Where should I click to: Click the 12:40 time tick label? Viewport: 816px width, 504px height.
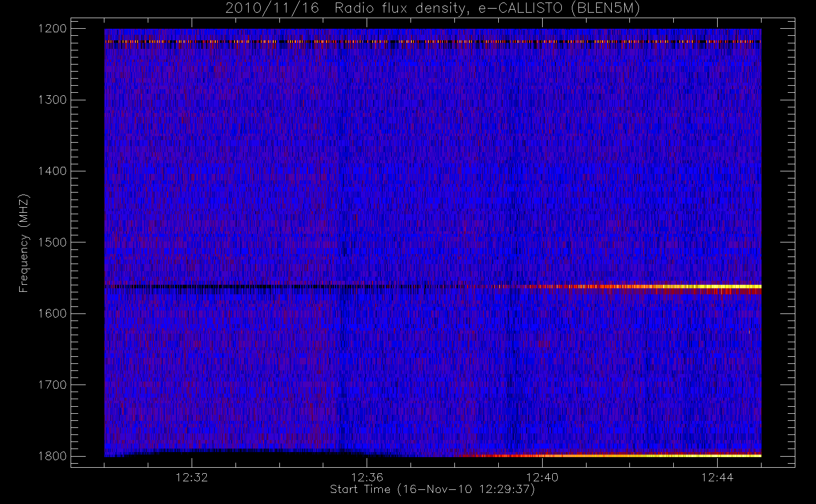click(542, 477)
